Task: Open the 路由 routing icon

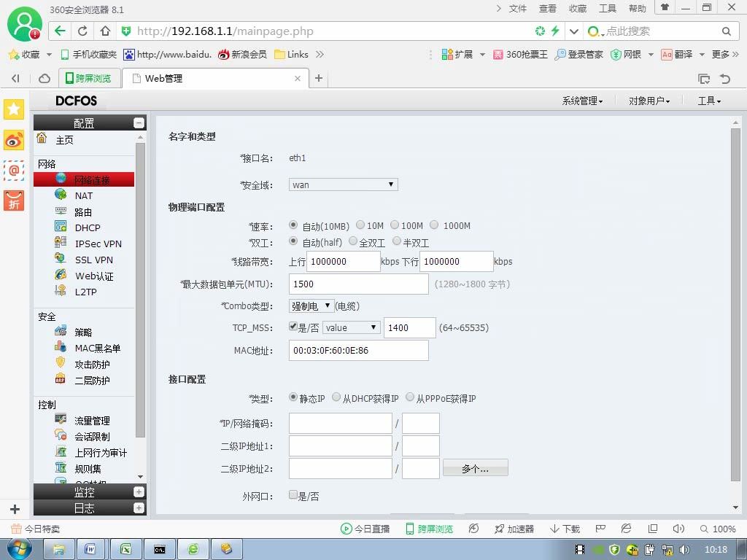Action: pyautogui.click(x=61, y=211)
